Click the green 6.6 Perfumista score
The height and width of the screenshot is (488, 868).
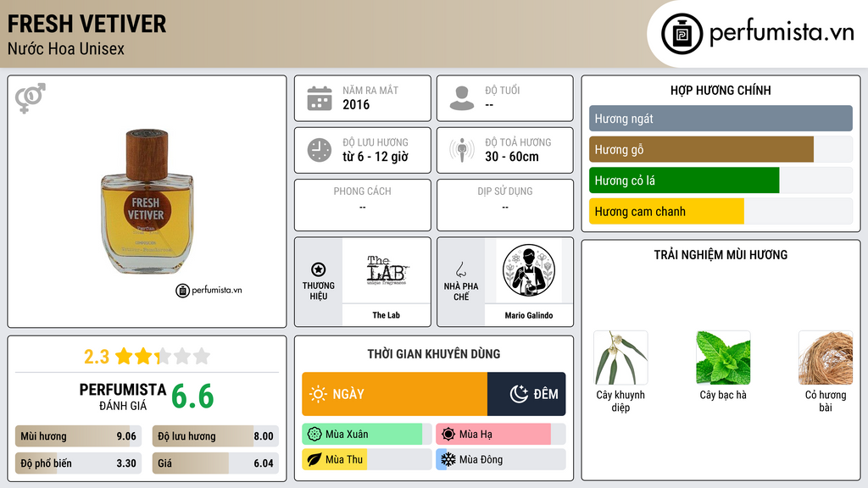[x=192, y=396]
